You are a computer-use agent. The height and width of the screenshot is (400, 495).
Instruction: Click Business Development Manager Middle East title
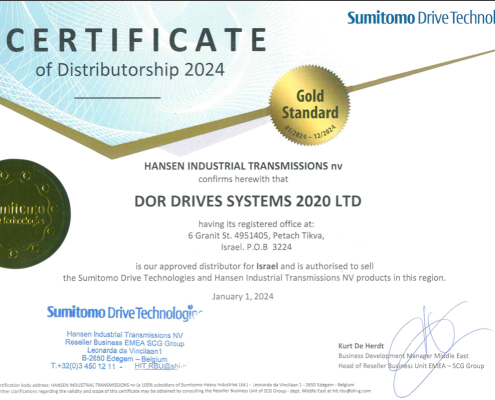403,356
